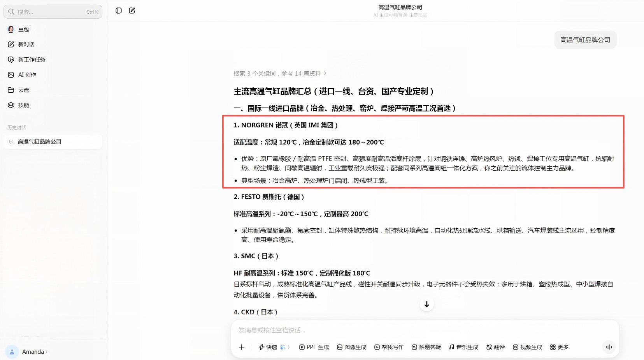
Task: Open history chat 高温气缸品牌公司
Action: coord(53,142)
